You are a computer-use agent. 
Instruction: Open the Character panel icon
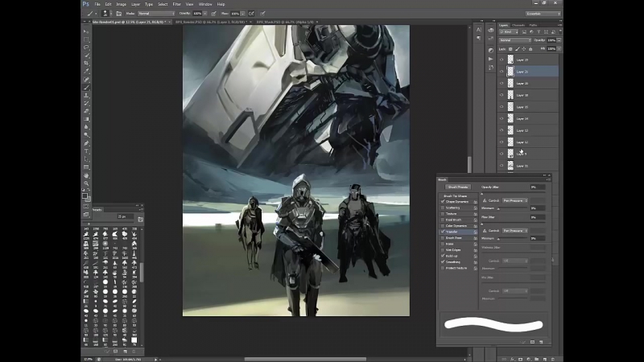coord(479,30)
